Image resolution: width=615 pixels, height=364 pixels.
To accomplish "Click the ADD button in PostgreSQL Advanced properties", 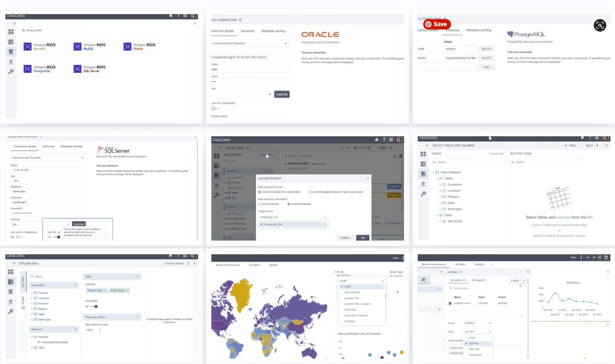I will point(486,67).
